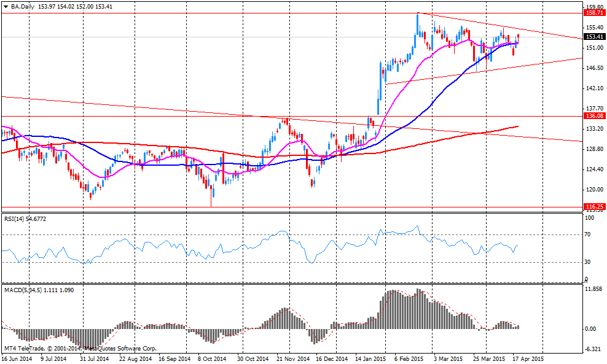
Task: Click the 155.40 price axis label
Action: click(595, 28)
